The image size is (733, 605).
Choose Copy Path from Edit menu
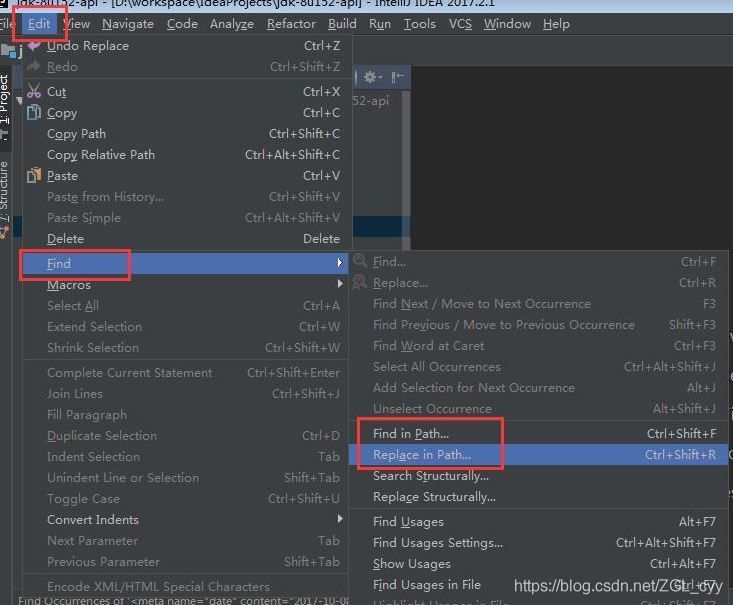coord(186,134)
